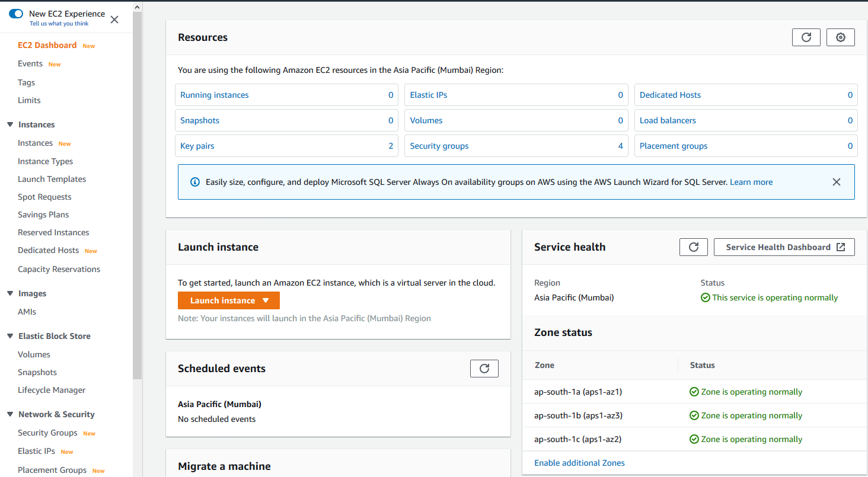
Task: Dismiss the SQL Server Launch Wizard banner
Action: 836,182
